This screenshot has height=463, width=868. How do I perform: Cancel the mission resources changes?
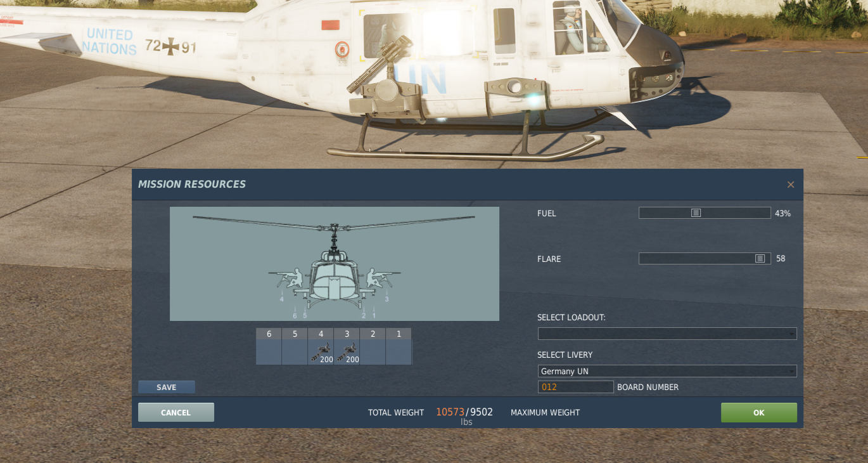click(x=176, y=412)
